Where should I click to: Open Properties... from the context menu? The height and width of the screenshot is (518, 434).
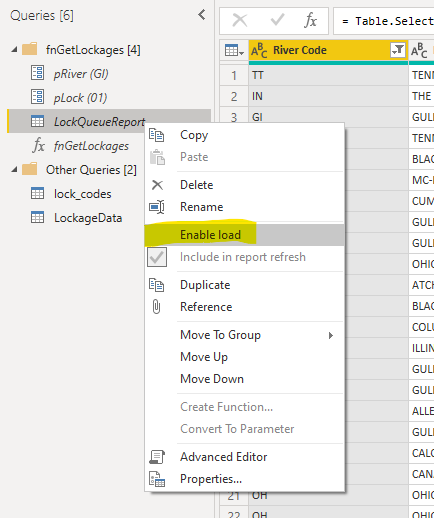coord(244,479)
